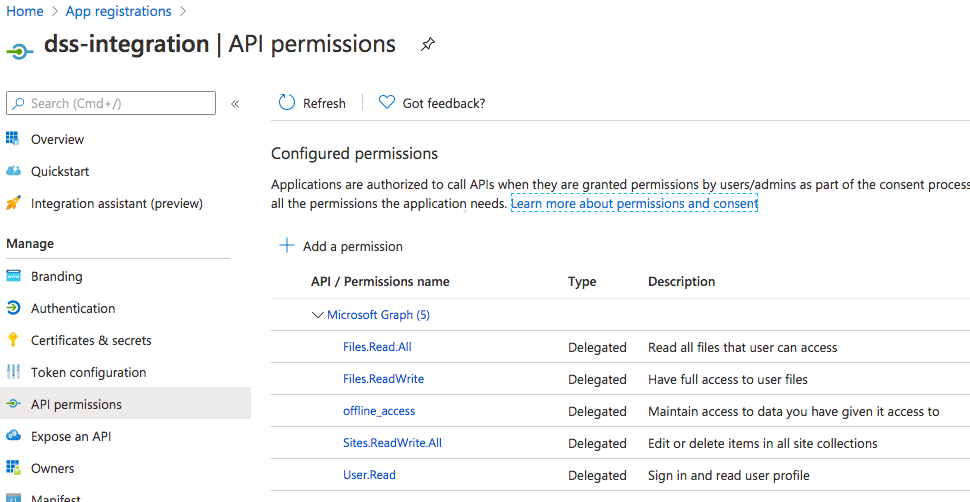970x502 pixels.
Task: Click the Quickstart cloud icon
Action: [x=13, y=171]
